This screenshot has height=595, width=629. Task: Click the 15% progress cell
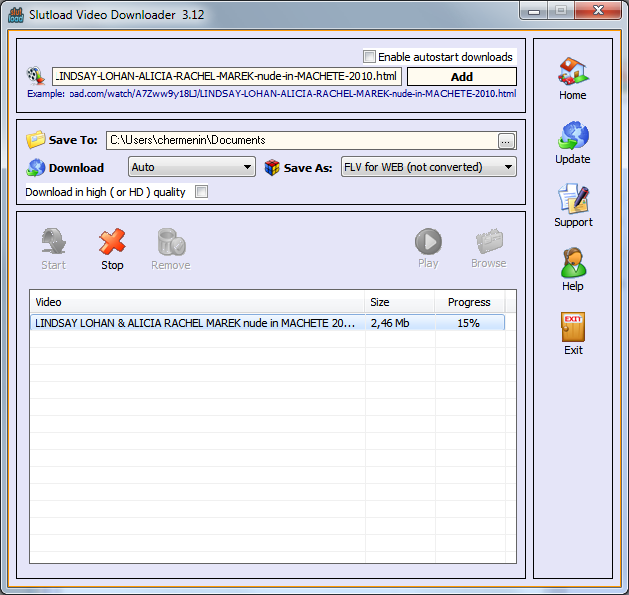coord(469,323)
